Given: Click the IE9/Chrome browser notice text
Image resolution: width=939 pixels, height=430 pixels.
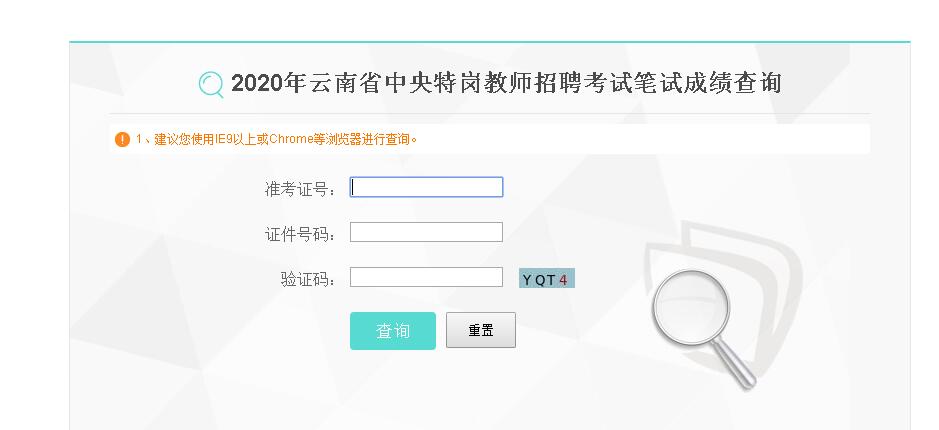Looking at the screenshot, I should click(276, 139).
